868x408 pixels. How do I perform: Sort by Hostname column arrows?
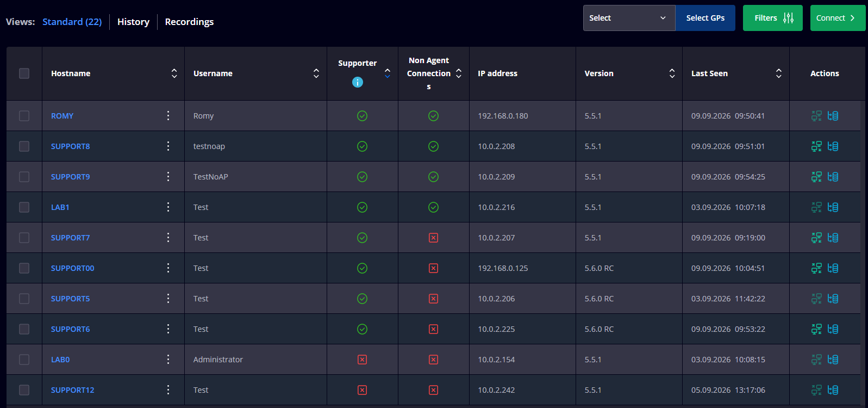coord(174,73)
